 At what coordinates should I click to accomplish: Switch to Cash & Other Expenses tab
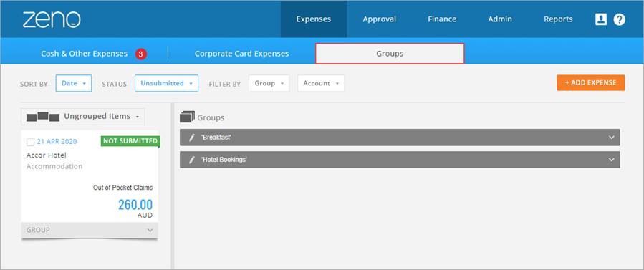pyautogui.click(x=85, y=54)
